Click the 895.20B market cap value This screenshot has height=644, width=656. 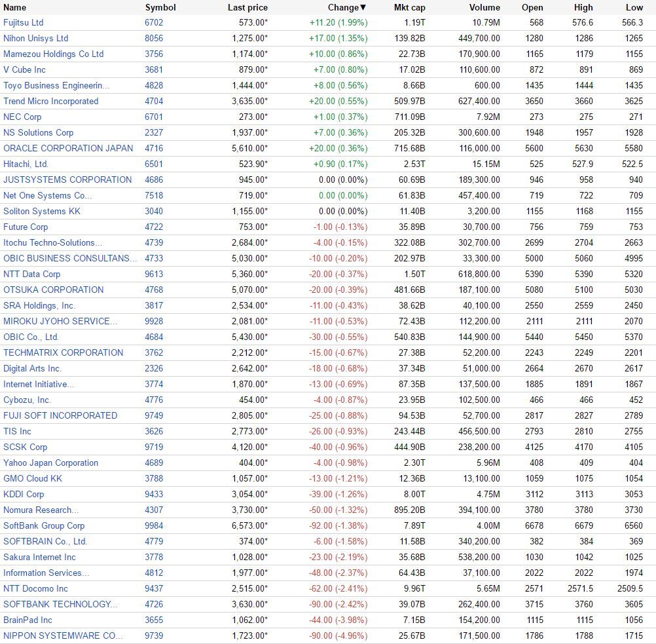pyautogui.click(x=410, y=510)
